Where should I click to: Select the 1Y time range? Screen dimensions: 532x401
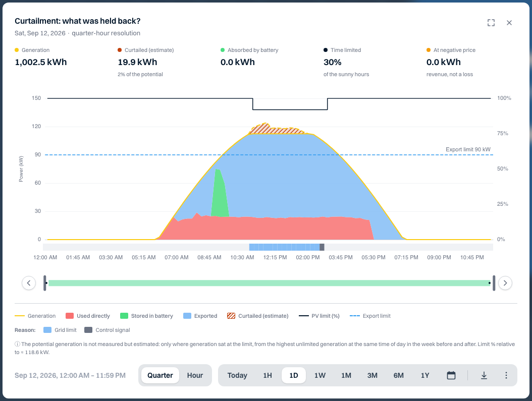[x=425, y=375]
